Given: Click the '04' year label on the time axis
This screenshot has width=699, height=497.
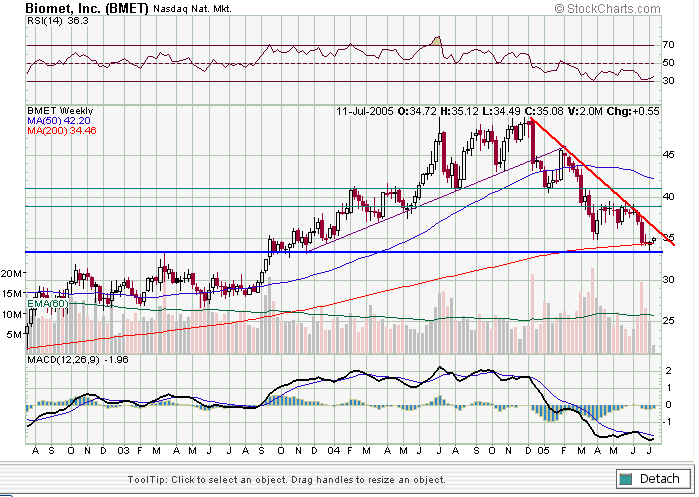Looking at the screenshot, I should [x=333, y=451].
